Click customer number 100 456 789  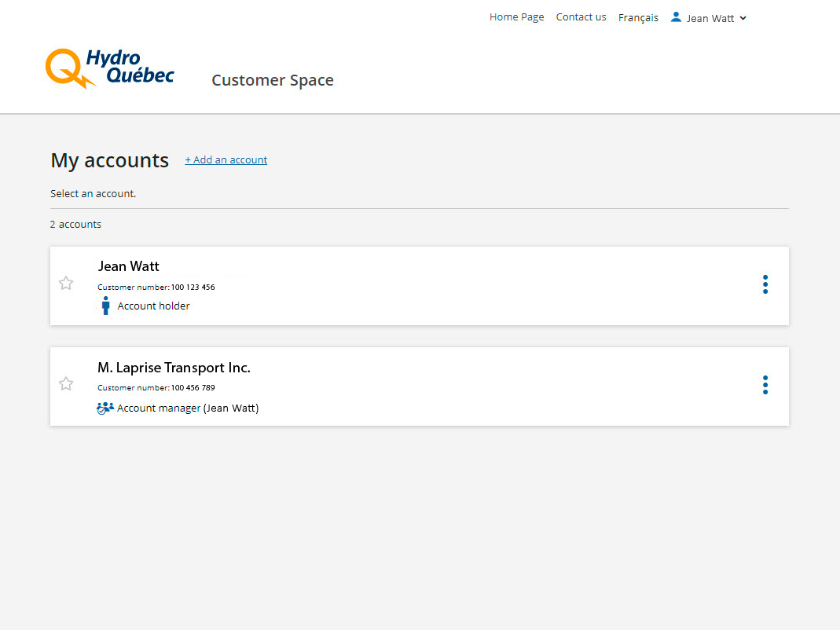click(193, 388)
